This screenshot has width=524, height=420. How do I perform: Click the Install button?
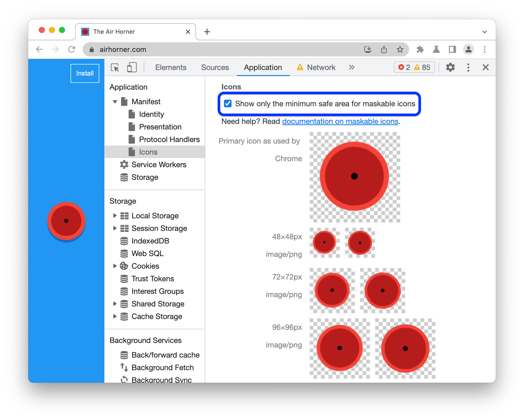point(84,73)
